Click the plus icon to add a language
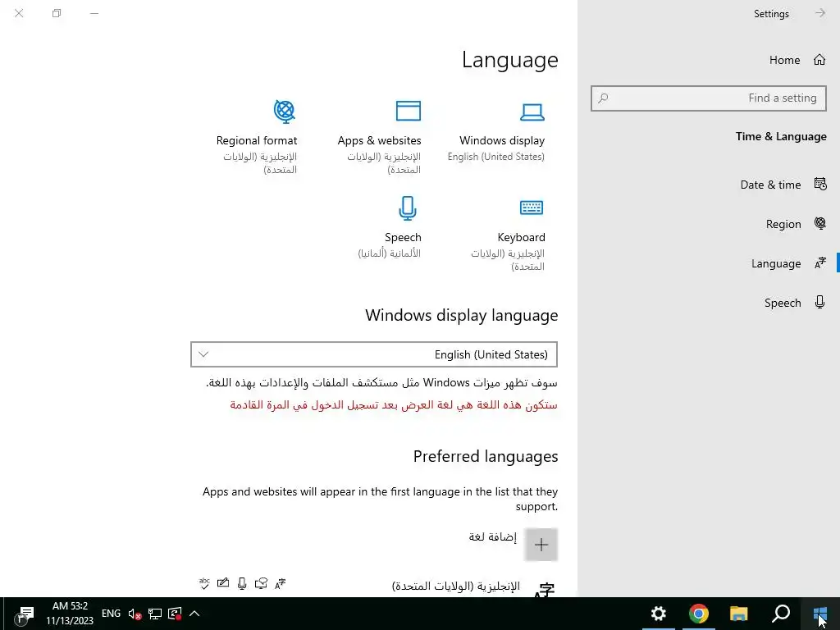This screenshot has height=630, width=840. pyautogui.click(x=541, y=545)
